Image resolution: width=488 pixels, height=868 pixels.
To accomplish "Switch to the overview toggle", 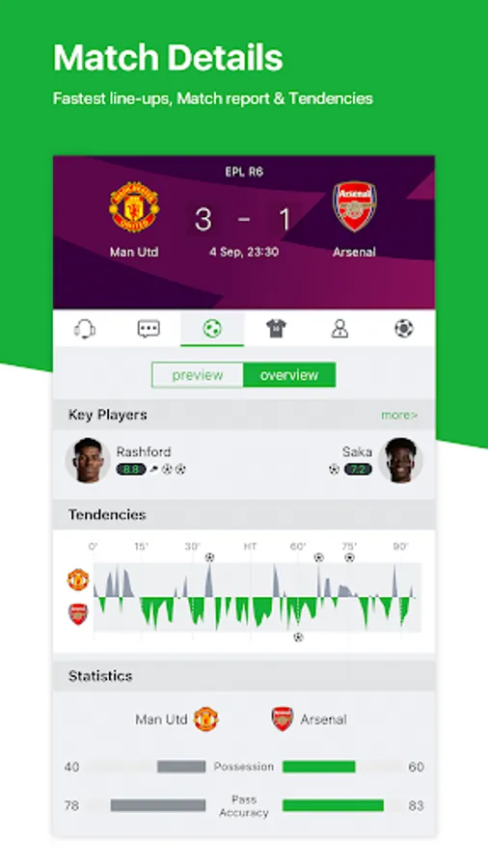I will (289, 375).
